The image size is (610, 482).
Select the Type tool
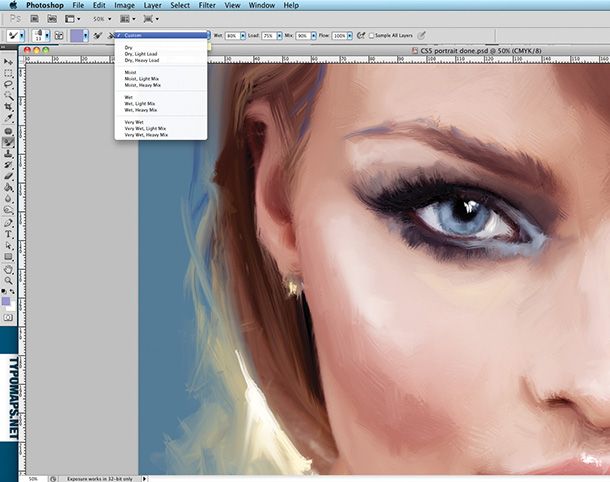pyautogui.click(x=8, y=234)
